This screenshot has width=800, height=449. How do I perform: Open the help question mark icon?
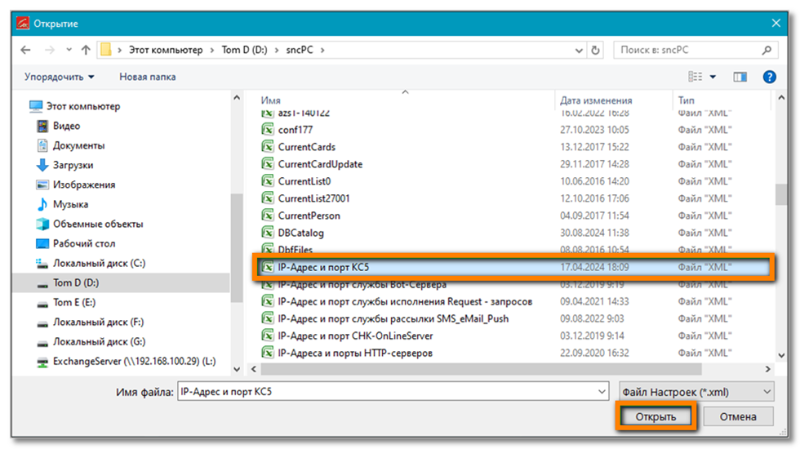click(769, 76)
